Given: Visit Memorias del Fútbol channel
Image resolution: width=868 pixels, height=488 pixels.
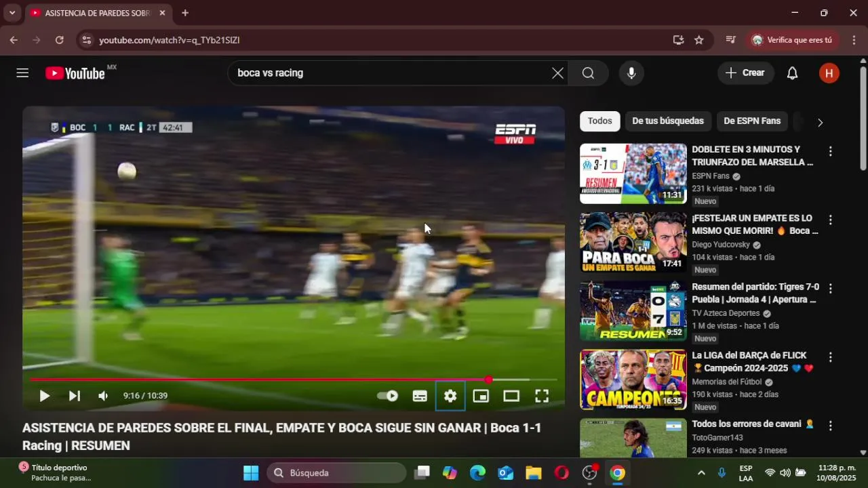Looking at the screenshot, I should click(727, 382).
